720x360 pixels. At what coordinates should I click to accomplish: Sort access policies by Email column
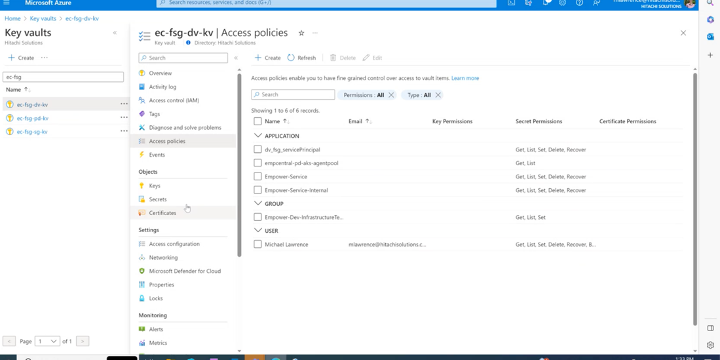(360, 121)
